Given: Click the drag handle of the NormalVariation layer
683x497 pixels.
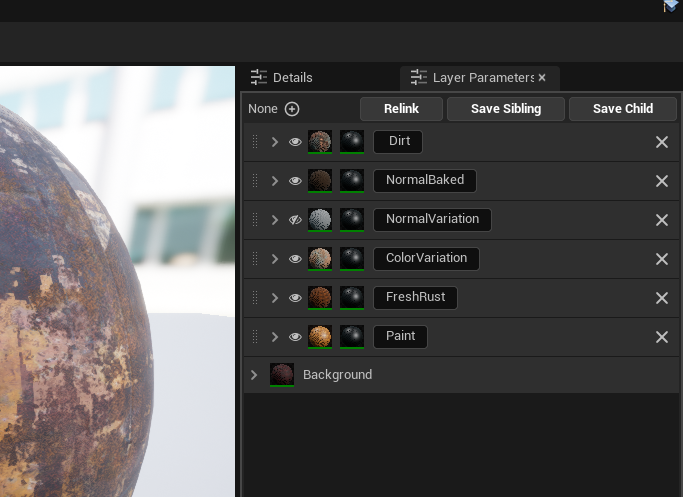Looking at the screenshot, I should [x=255, y=220].
